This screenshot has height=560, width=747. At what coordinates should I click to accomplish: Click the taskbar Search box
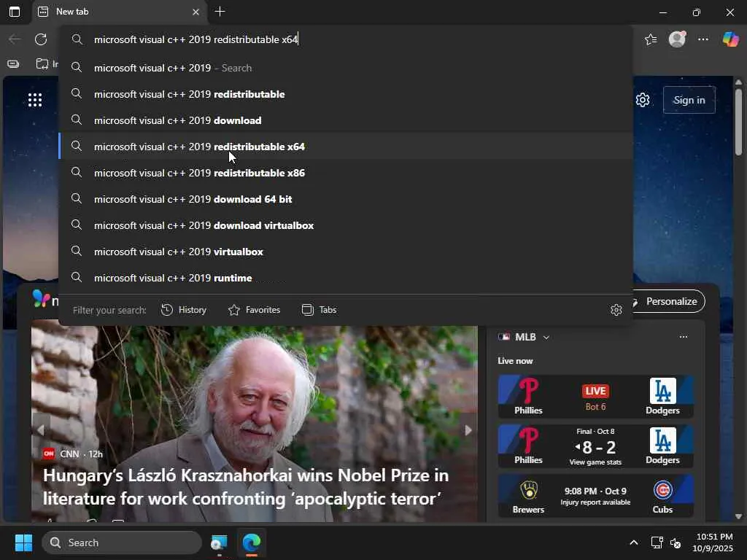point(122,542)
